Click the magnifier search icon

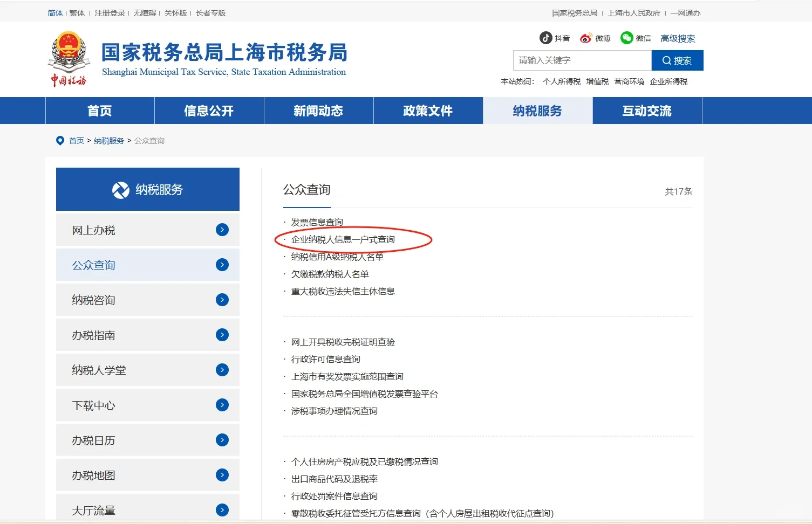point(667,60)
